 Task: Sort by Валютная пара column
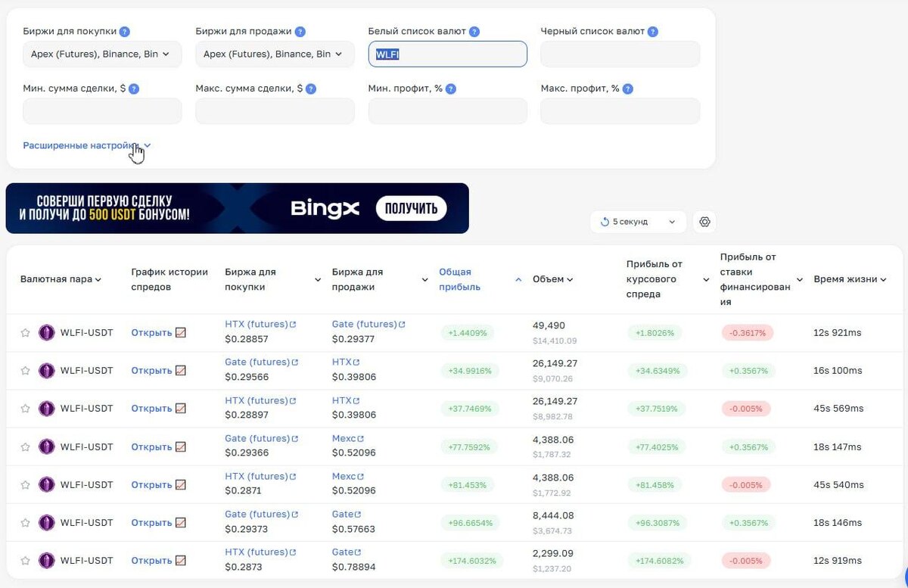pyautogui.click(x=61, y=279)
